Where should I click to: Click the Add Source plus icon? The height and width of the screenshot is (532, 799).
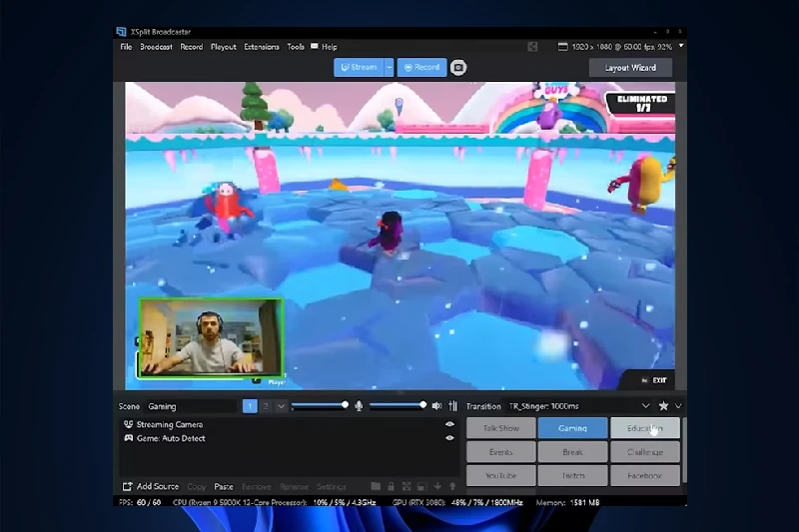(127, 486)
